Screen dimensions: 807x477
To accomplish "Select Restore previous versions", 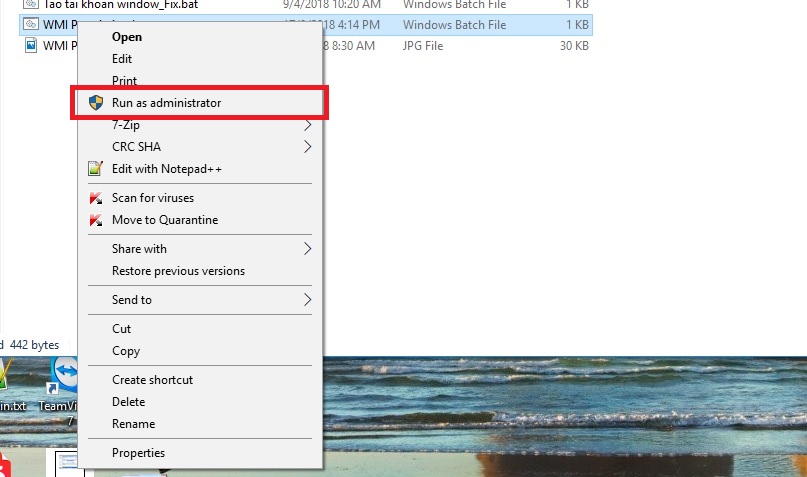I will click(x=178, y=271).
